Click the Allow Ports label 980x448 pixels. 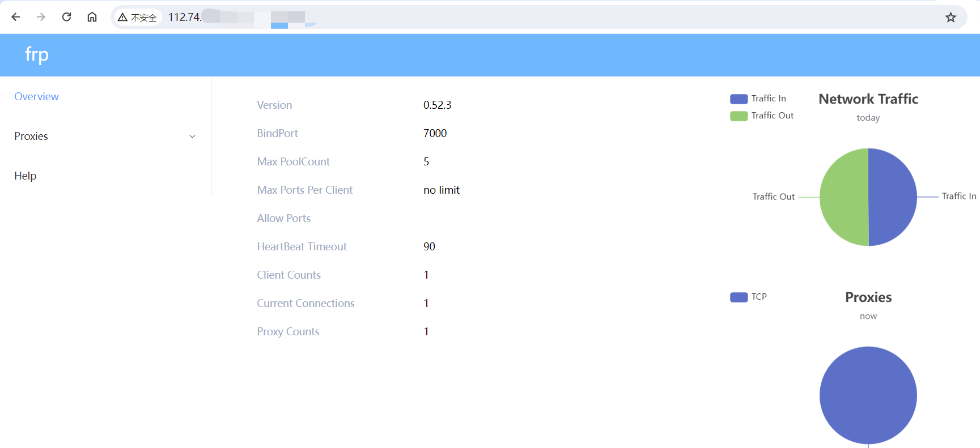pos(284,218)
